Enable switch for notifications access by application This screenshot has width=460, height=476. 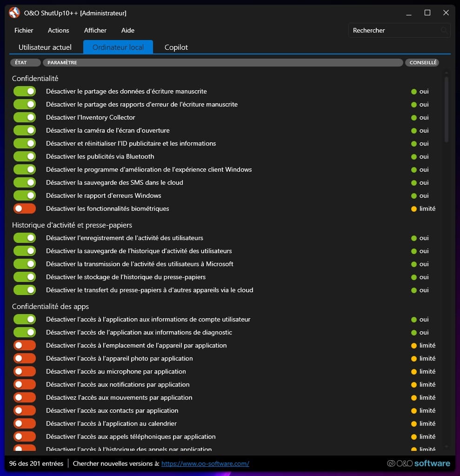click(x=25, y=385)
